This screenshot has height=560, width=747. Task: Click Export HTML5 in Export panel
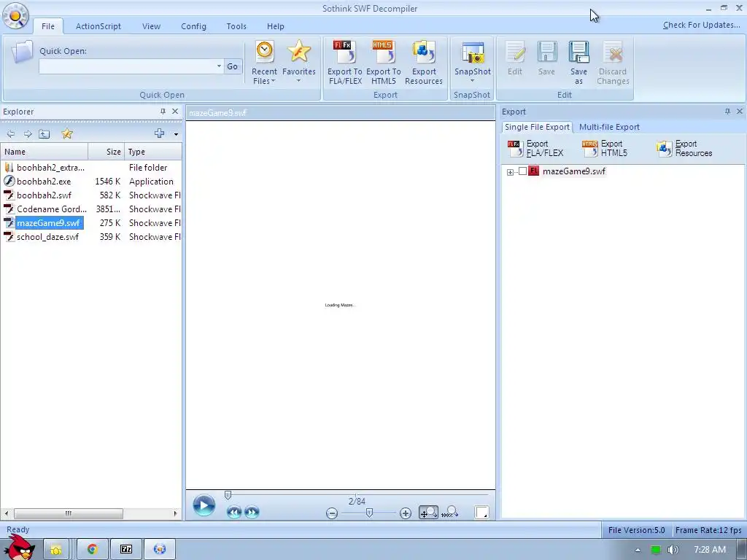(x=605, y=149)
